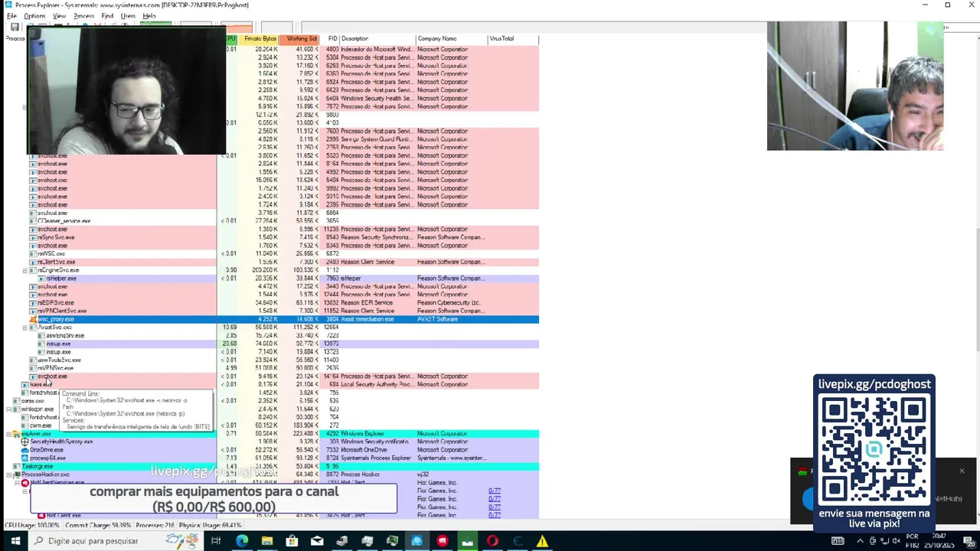Select the AvastSvc.exe process
The image size is (980, 551).
tap(55, 328)
